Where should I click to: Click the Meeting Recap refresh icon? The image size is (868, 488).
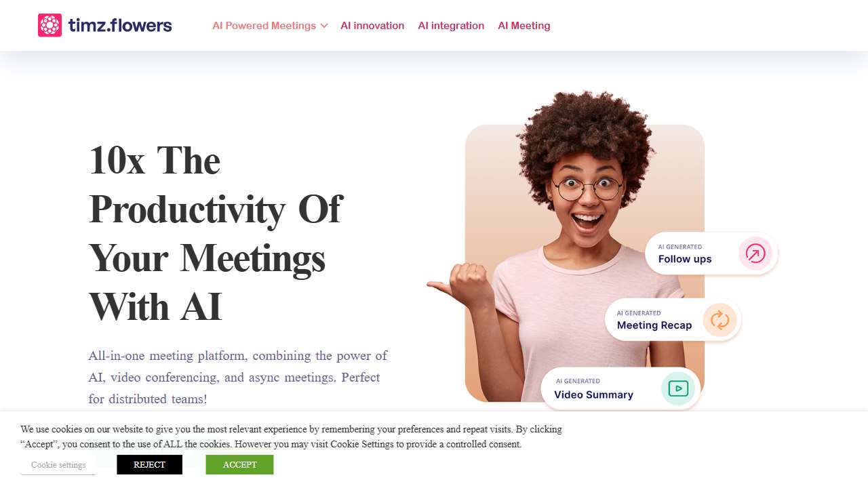[719, 320]
